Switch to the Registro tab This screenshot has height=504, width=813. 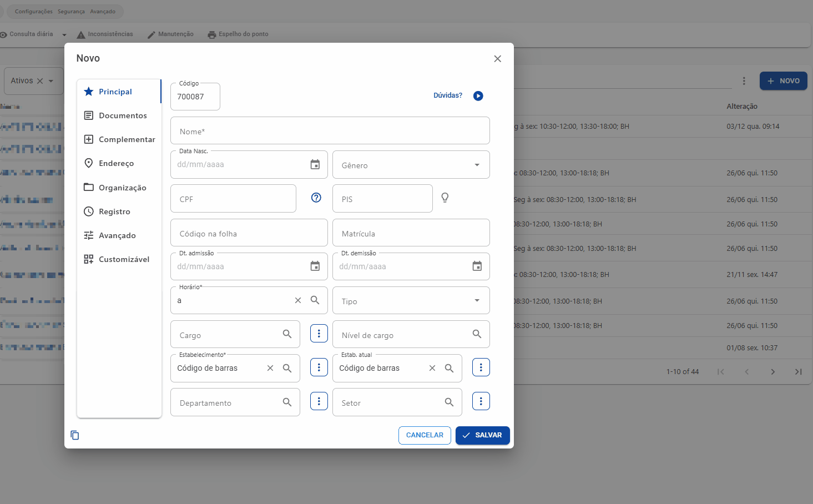[119, 211]
